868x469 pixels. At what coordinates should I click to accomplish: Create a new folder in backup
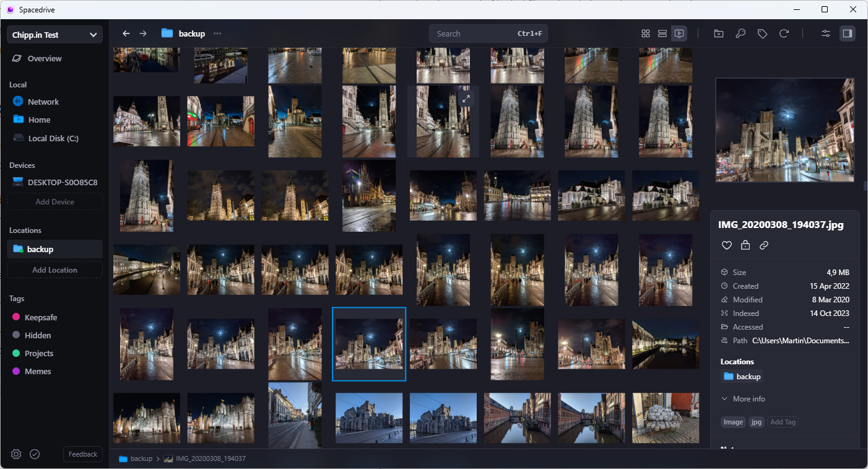[718, 33]
